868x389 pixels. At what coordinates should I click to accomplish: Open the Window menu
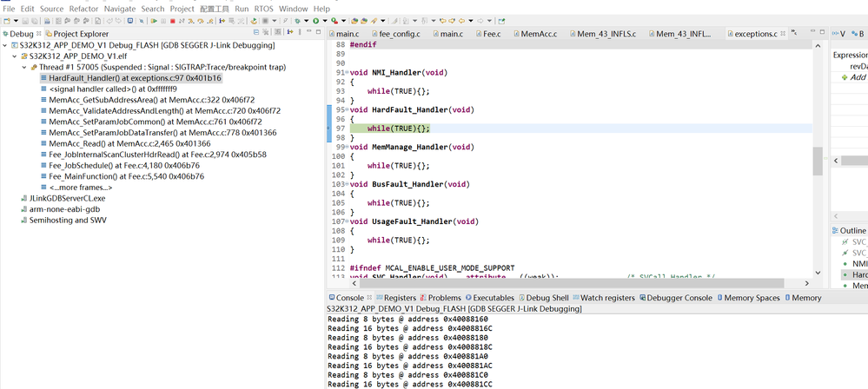point(294,9)
